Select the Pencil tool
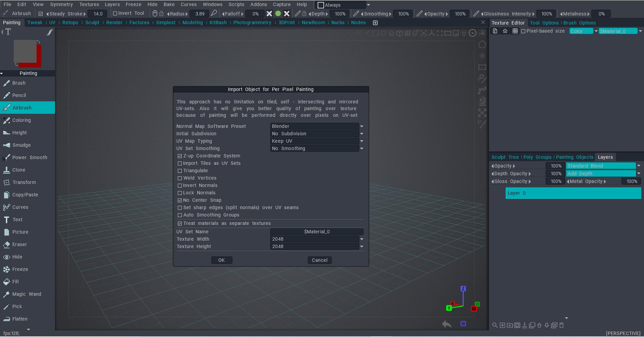Viewport: 644px width, 337px height. [x=19, y=95]
